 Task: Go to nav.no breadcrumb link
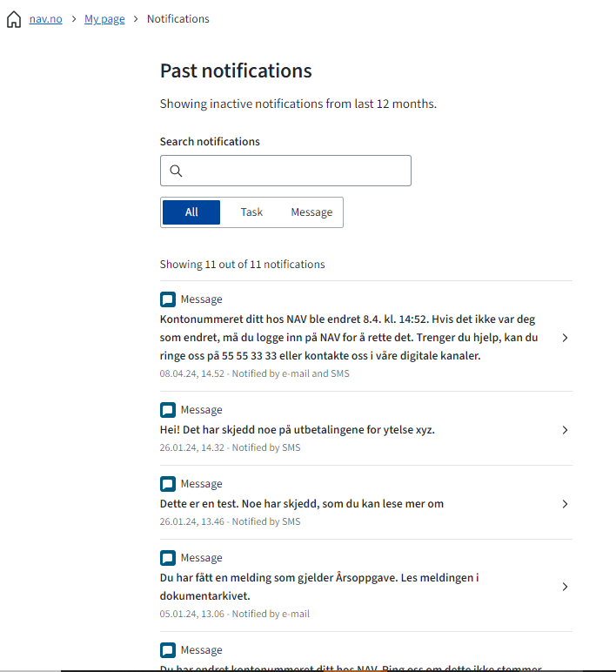[46, 19]
